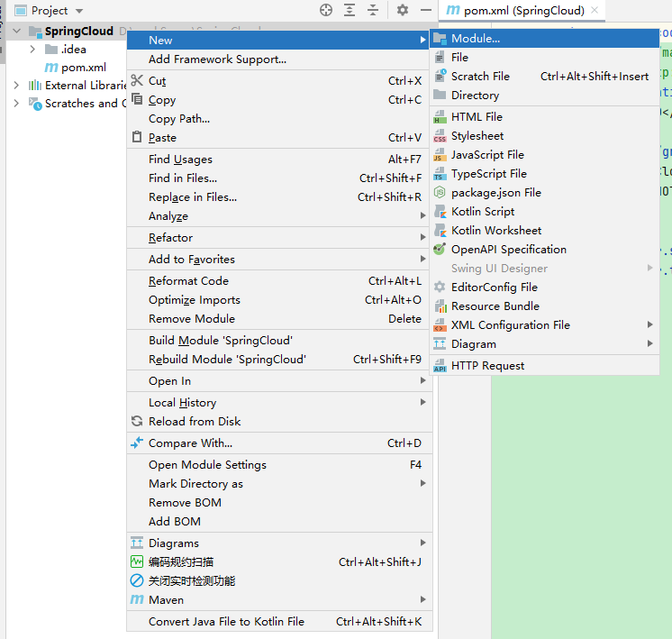Screen dimensions: 672x639
Task: Click the Cut scissors icon
Action: (x=137, y=80)
